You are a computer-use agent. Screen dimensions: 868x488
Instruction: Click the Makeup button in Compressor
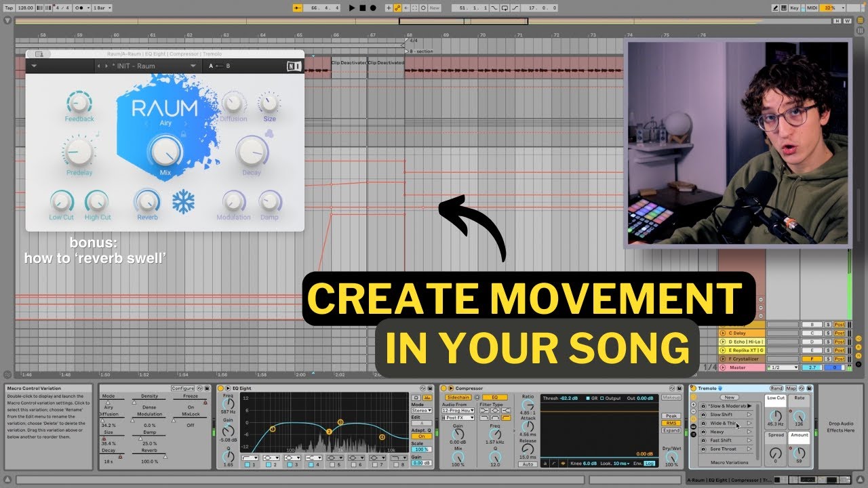(x=671, y=397)
